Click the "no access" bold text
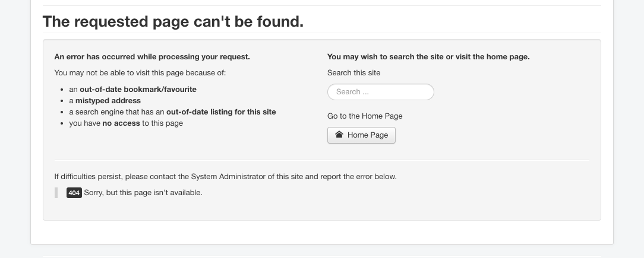644x258 pixels. 121,123
